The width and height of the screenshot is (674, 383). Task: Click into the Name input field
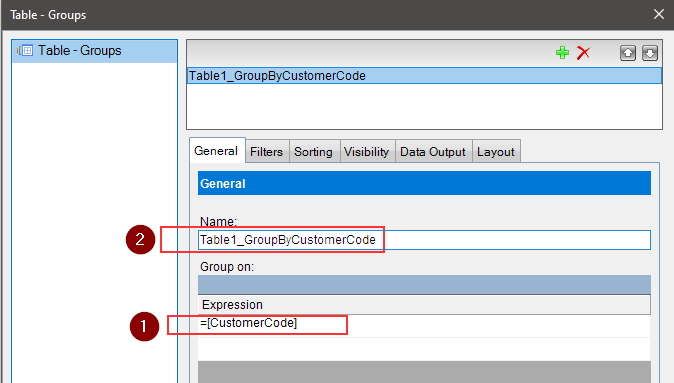pos(424,240)
